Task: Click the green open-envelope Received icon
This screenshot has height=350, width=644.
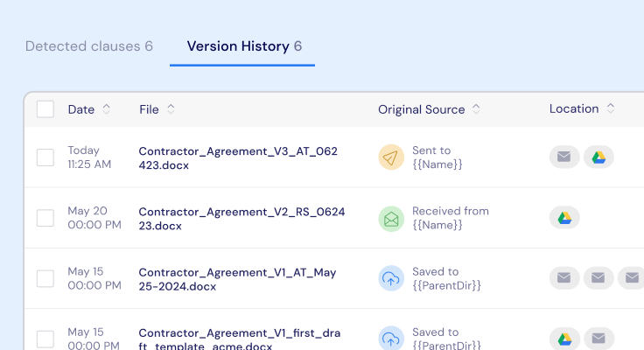Action: click(391, 219)
